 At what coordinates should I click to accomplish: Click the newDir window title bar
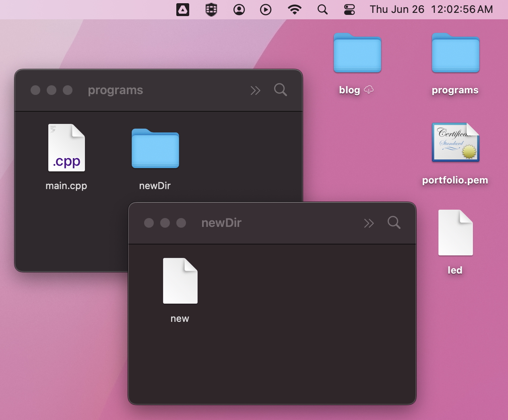pyautogui.click(x=221, y=223)
